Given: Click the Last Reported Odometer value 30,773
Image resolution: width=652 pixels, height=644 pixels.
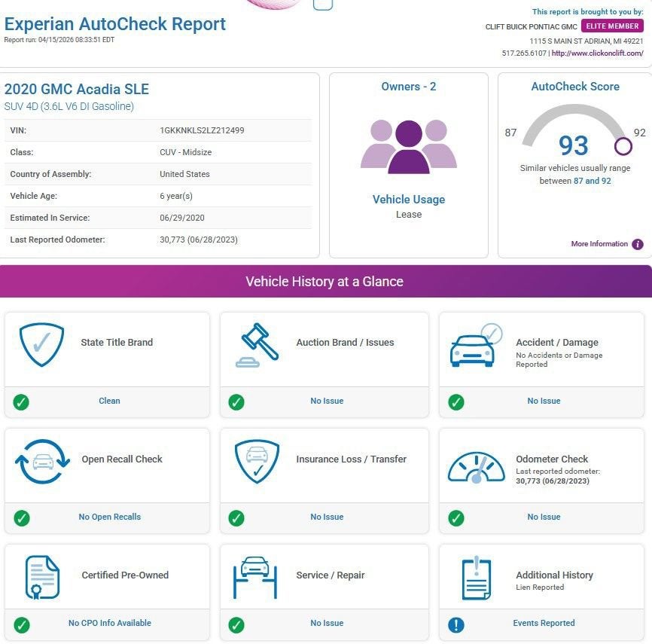Looking at the screenshot, I should click(199, 240).
